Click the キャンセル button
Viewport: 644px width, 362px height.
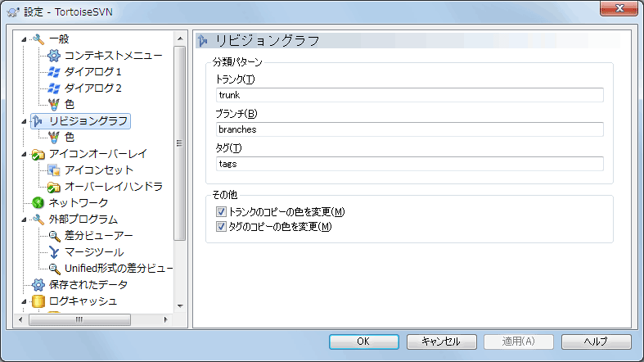pyautogui.click(x=442, y=342)
